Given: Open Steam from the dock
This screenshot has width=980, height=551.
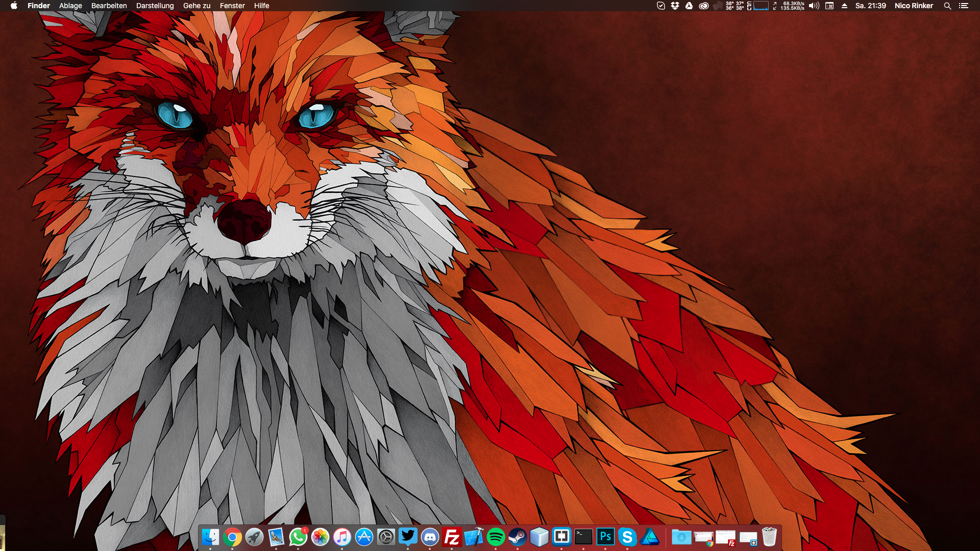Looking at the screenshot, I should click(518, 537).
